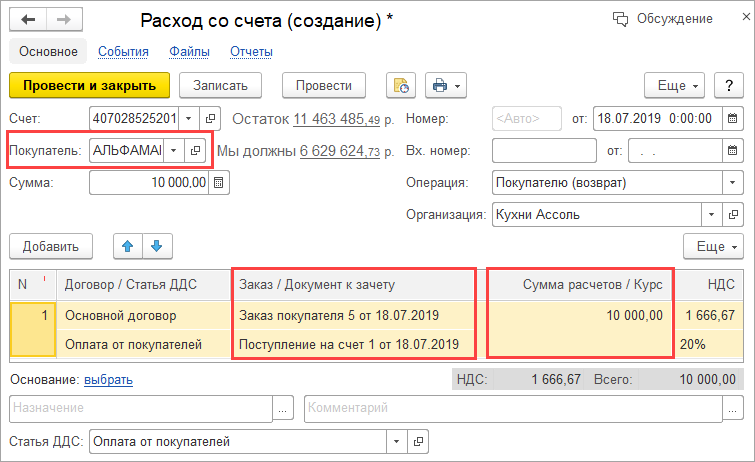This screenshot has width=755, height=462.
Task: Click the Назначение text field
Action: (141, 409)
